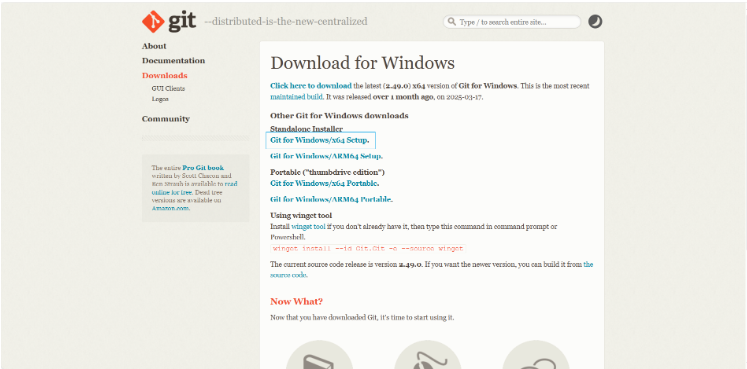747x369 pixels.
Task: Open the 'winget tool' link
Action: point(308,227)
